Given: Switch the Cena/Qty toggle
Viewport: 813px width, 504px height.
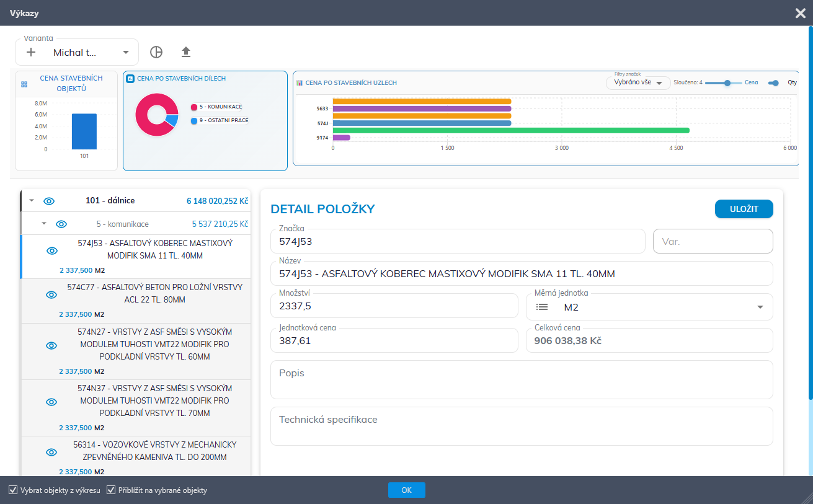Looking at the screenshot, I should pos(773,83).
